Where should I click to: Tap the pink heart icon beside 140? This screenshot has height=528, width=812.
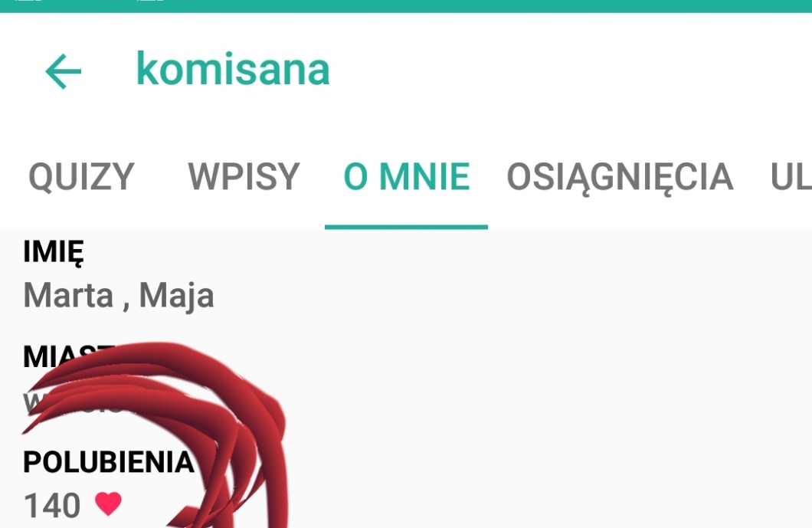coord(108,503)
